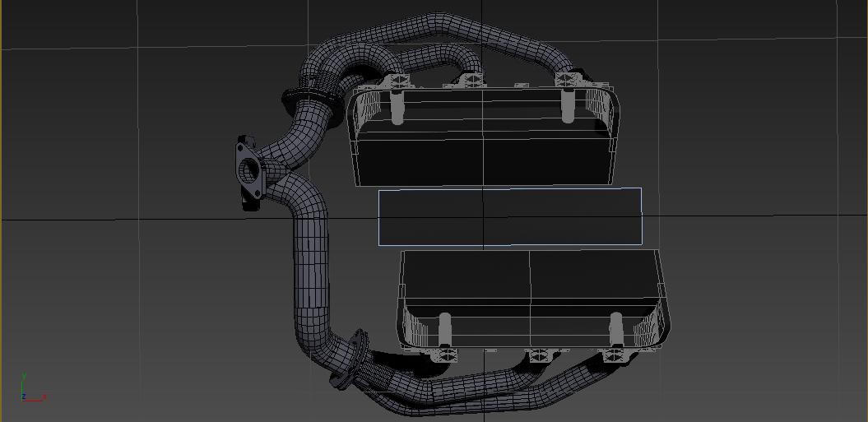The height and width of the screenshot is (422, 868).
Task: Click the upper manifold's middle flange bracket
Action: click(x=470, y=81)
